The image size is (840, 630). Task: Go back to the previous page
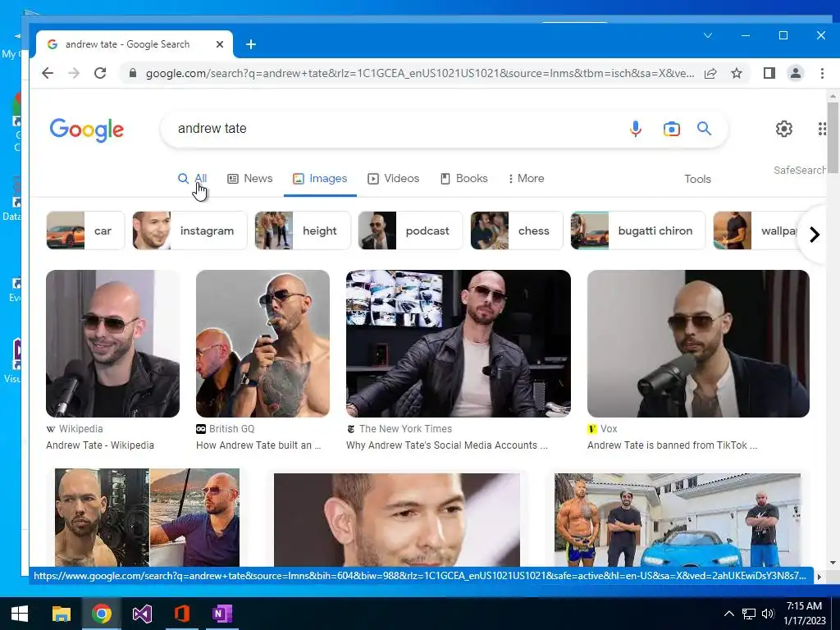[48, 73]
